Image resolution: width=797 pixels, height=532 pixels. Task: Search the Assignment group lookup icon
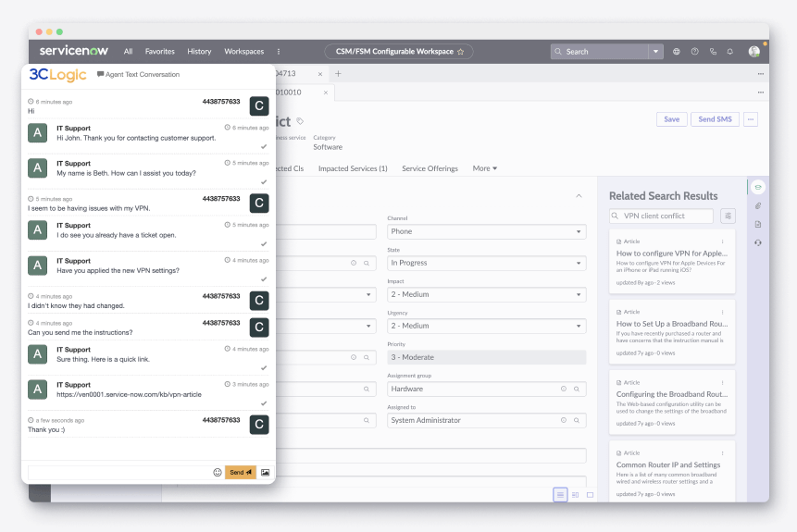pos(577,389)
